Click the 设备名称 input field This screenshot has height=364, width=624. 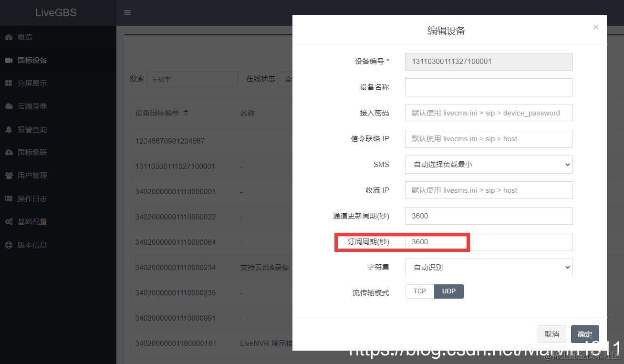(x=489, y=87)
